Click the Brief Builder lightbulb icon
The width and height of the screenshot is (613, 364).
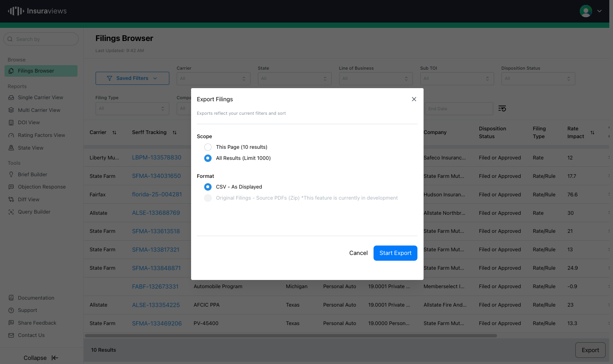11,175
